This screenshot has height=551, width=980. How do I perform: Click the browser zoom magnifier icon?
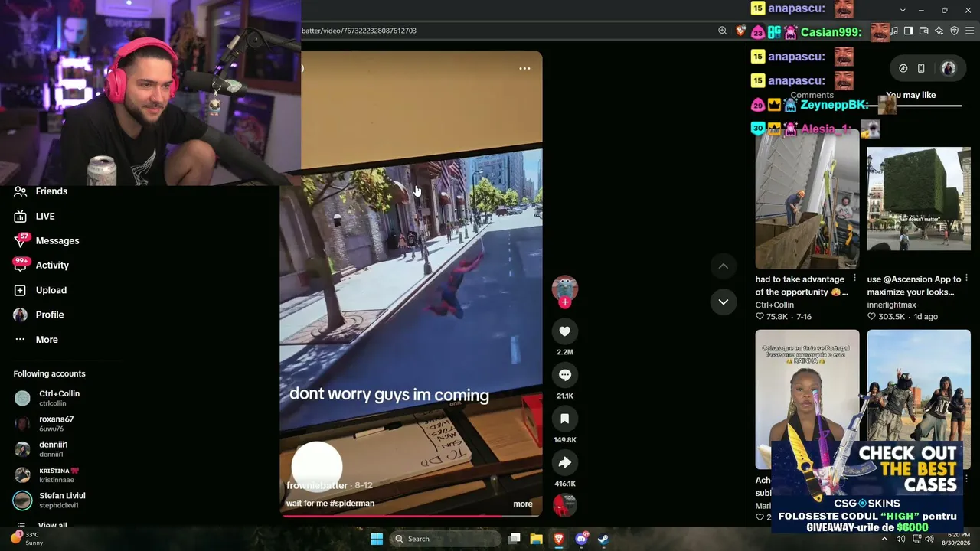[x=722, y=31]
